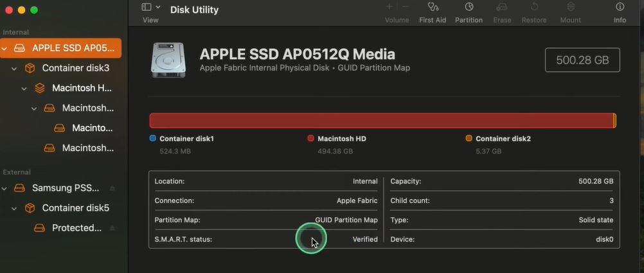This screenshot has width=644, height=273.
Task: Click the yellow minimize window button
Action: pyautogui.click(x=22, y=10)
